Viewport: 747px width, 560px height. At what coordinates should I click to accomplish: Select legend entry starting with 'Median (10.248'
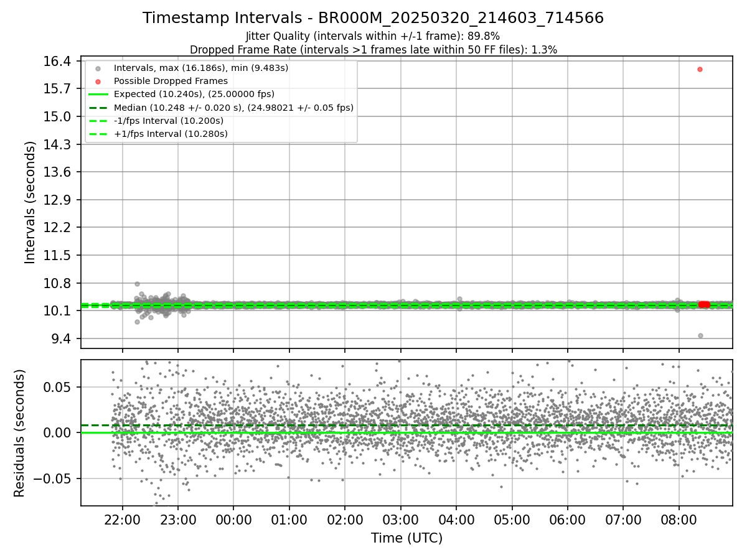(233, 108)
